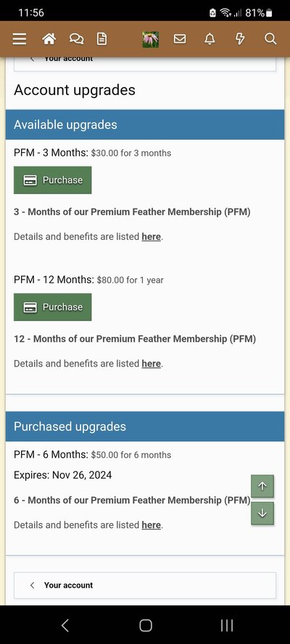The height and width of the screenshot is (644, 290).
Task: Jump to page top with up arrow
Action: (x=262, y=486)
